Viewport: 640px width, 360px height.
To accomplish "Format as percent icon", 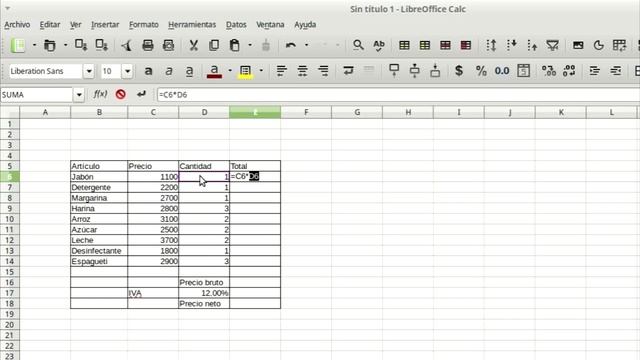I will (x=481, y=71).
